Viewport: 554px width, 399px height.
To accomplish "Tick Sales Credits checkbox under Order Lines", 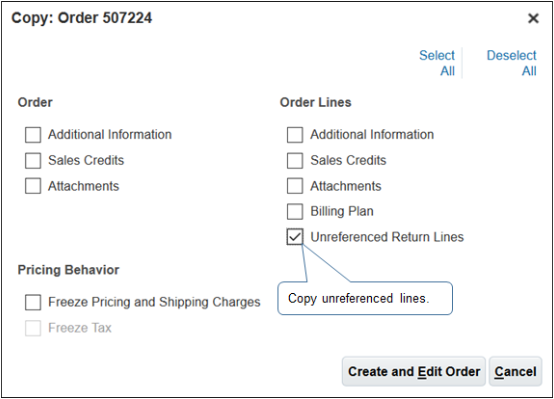I will (295, 160).
